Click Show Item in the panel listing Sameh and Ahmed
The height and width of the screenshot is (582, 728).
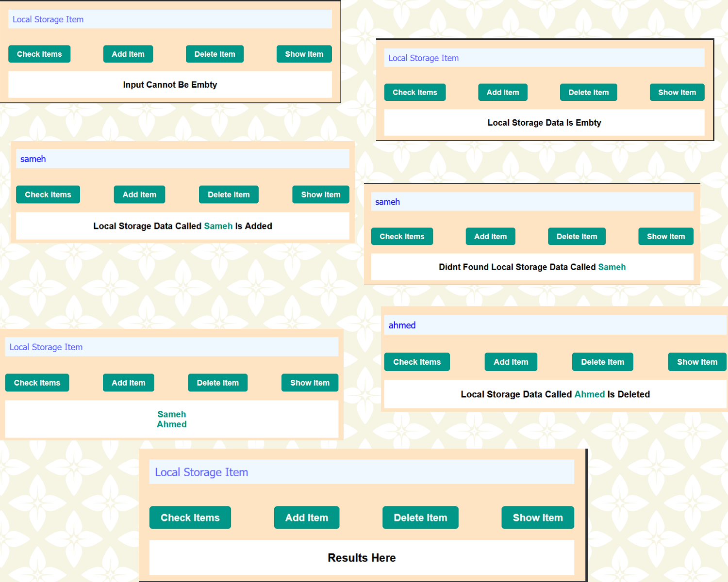click(x=310, y=383)
